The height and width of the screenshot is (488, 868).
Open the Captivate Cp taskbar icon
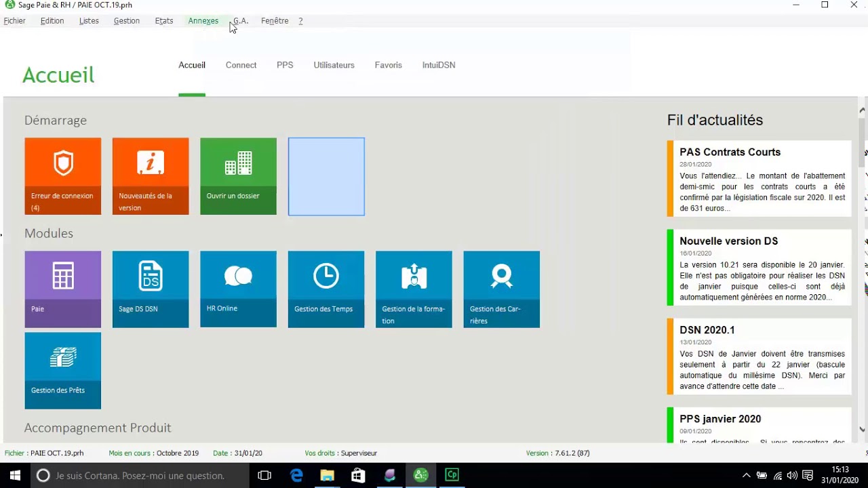pos(452,476)
